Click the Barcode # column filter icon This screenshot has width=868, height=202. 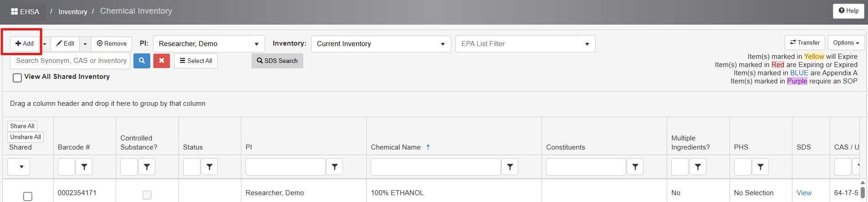(84, 167)
